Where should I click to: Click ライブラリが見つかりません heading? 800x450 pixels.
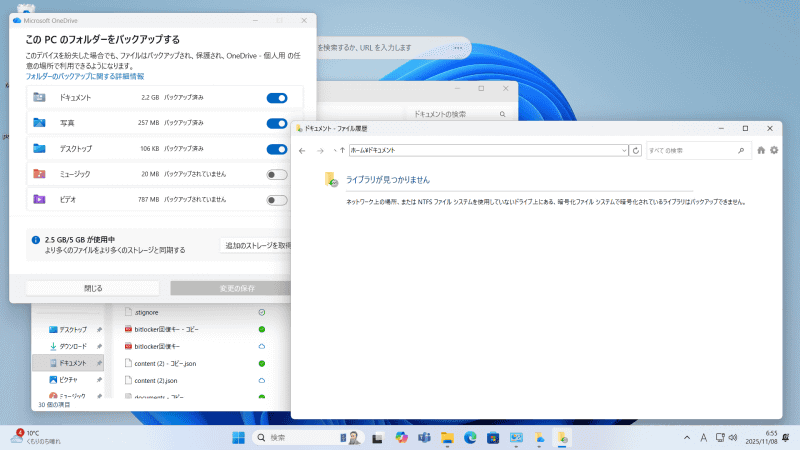click(388, 180)
